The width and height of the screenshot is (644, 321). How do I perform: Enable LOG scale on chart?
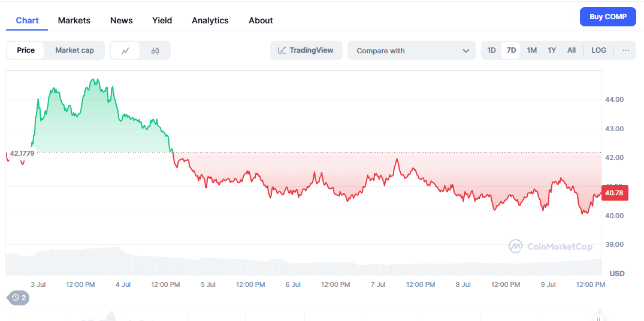pyautogui.click(x=598, y=50)
